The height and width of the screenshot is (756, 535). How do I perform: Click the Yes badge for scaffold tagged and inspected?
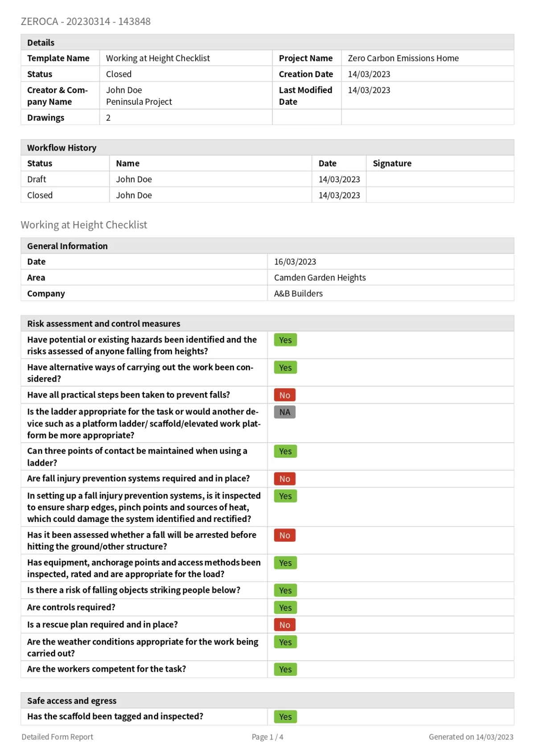pyautogui.click(x=285, y=717)
